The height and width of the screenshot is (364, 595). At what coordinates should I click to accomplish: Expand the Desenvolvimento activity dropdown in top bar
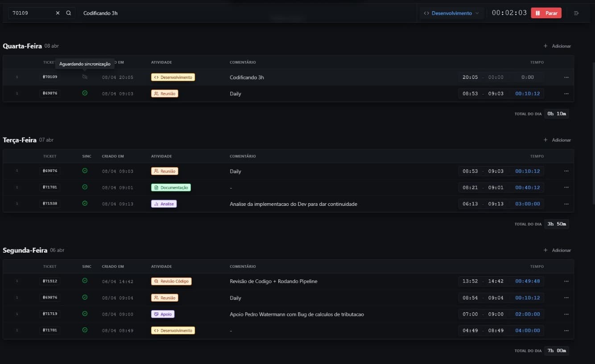451,13
